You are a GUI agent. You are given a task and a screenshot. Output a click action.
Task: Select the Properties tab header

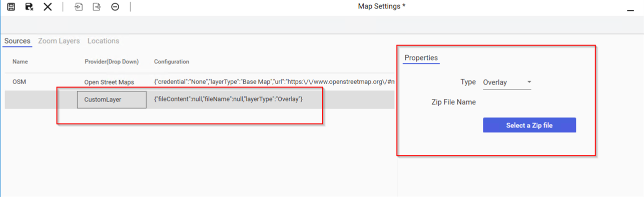[x=421, y=58]
